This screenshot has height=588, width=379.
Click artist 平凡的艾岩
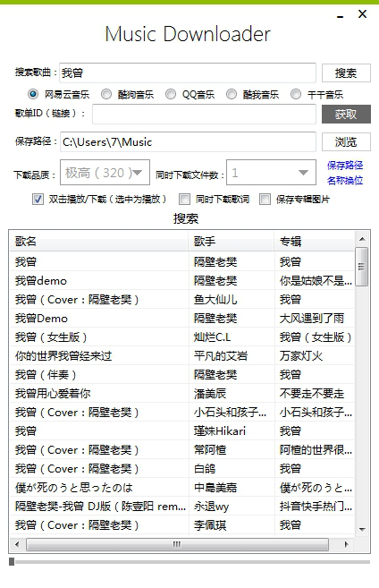click(x=221, y=355)
